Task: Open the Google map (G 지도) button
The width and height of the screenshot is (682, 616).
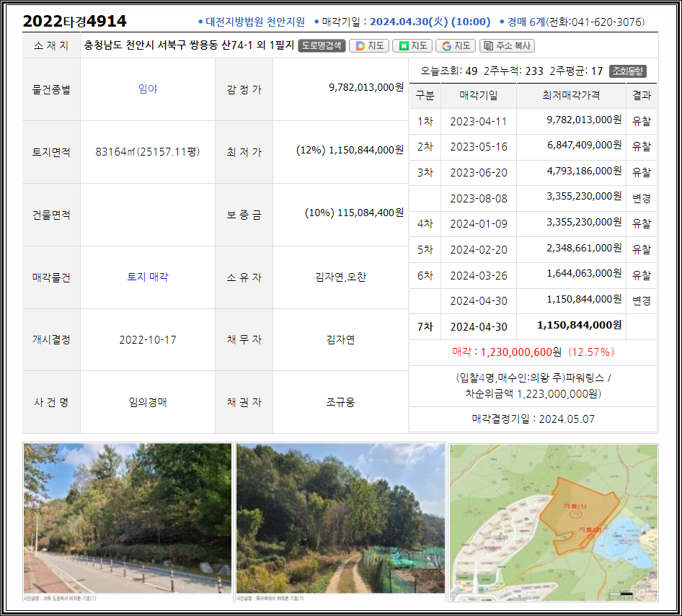Action: (x=456, y=45)
